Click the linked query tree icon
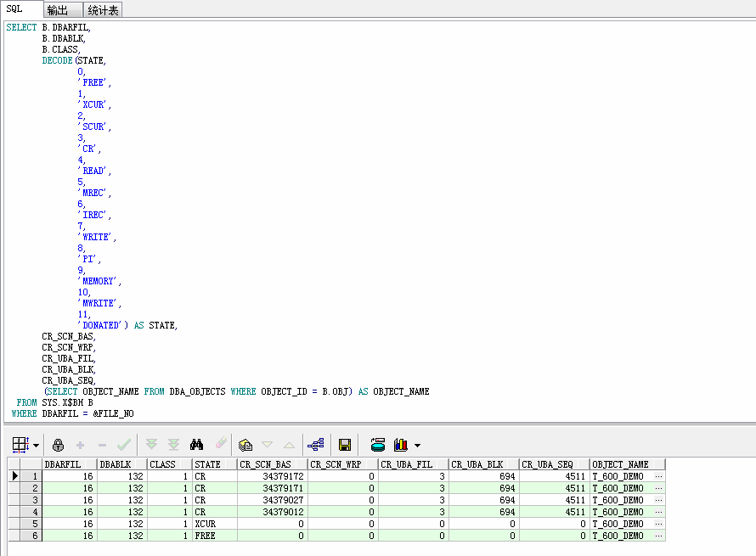This screenshot has height=556, width=756. click(x=316, y=445)
